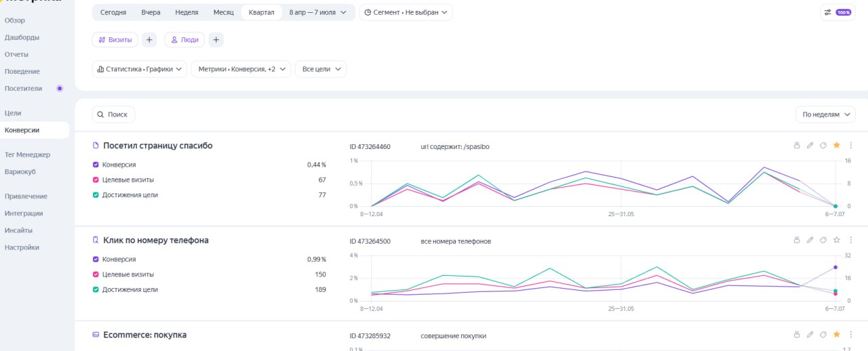Open tag icon for 'Посетил страницу спасибо'
The width and height of the screenshot is (868, 351).
pyautogui.click(x=823, y=145)
